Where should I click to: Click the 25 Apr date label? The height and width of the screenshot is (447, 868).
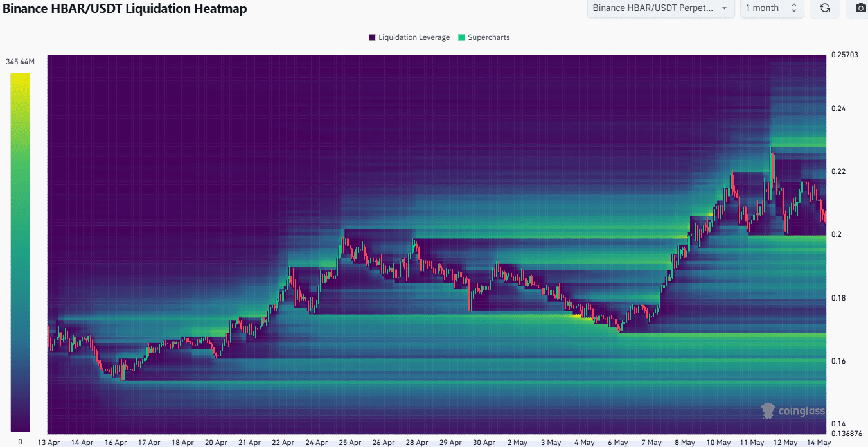[x=350, y=443]
